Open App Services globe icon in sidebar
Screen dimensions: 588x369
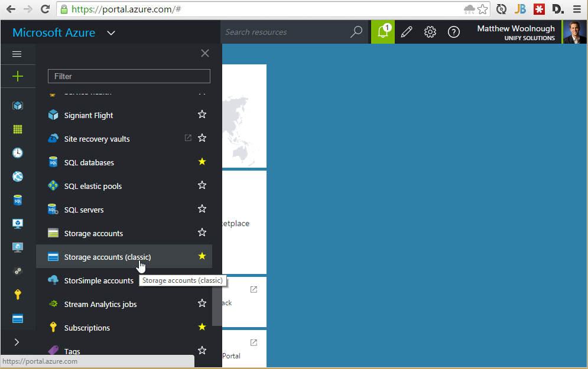pos(18,177)
